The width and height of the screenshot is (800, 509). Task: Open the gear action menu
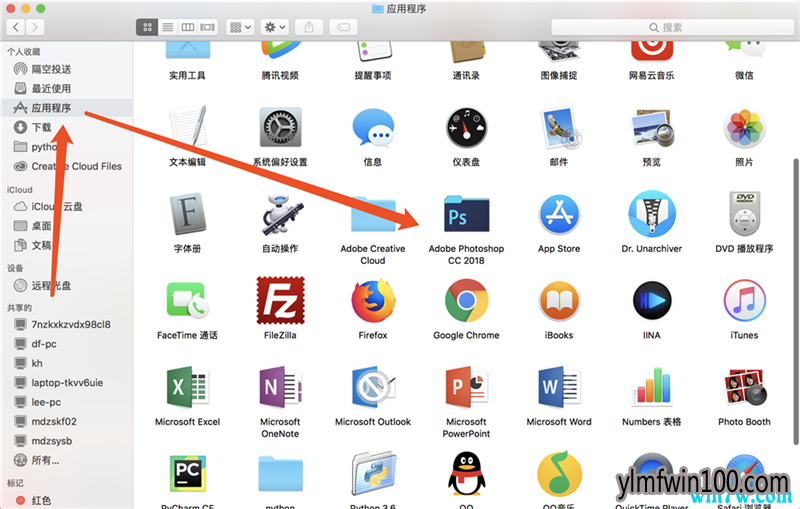pos(274,27)
